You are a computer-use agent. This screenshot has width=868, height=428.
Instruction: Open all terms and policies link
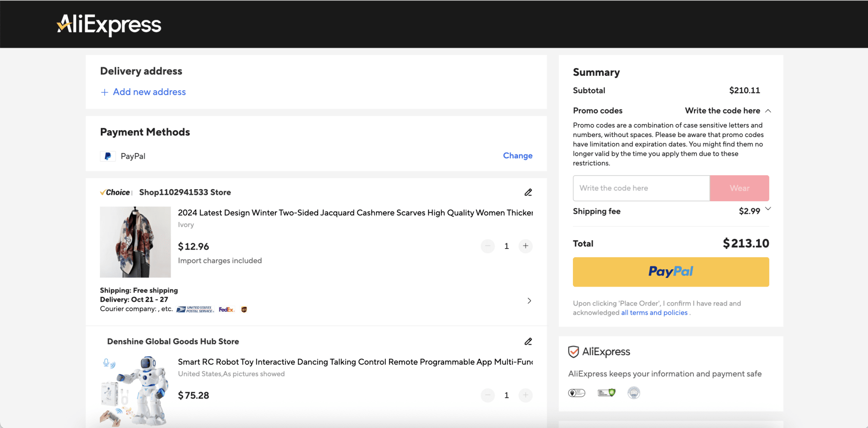click(654, 313)
